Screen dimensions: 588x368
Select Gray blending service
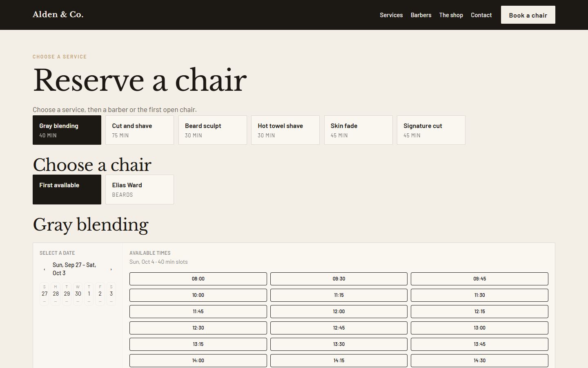(67, 130)
